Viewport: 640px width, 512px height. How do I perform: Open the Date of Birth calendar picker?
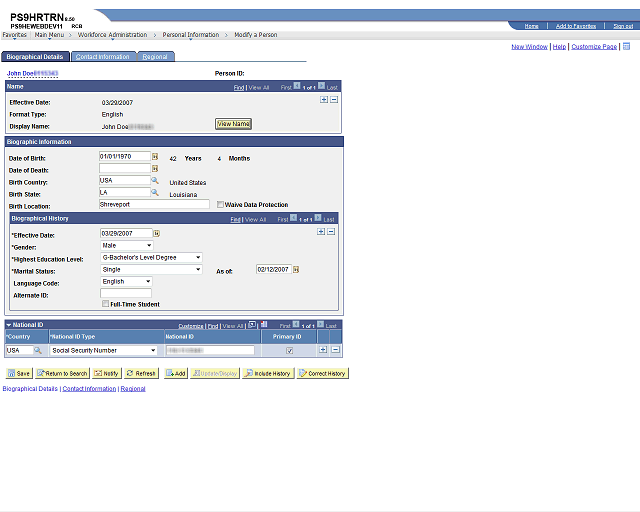155,156
